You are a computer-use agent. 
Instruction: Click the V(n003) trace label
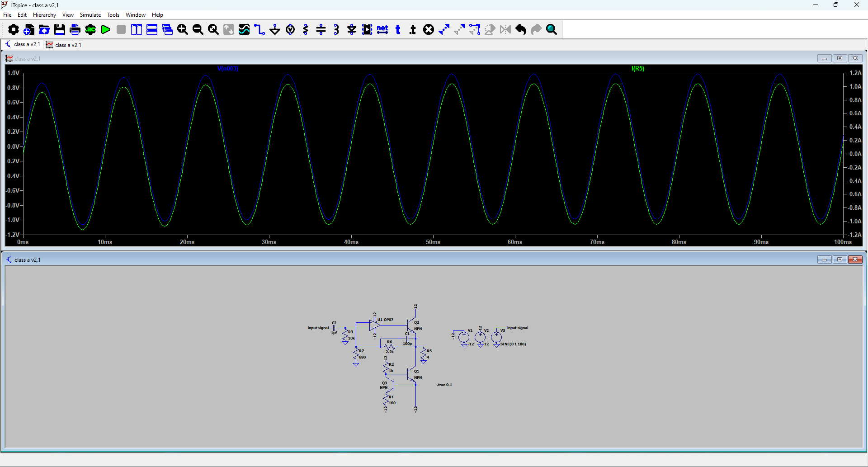tap(227, 69)
